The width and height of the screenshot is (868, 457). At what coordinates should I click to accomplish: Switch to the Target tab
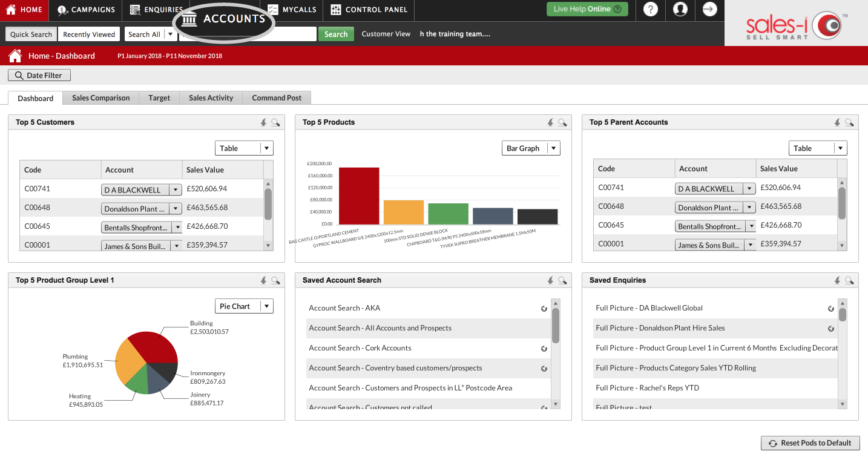point(159,98)
